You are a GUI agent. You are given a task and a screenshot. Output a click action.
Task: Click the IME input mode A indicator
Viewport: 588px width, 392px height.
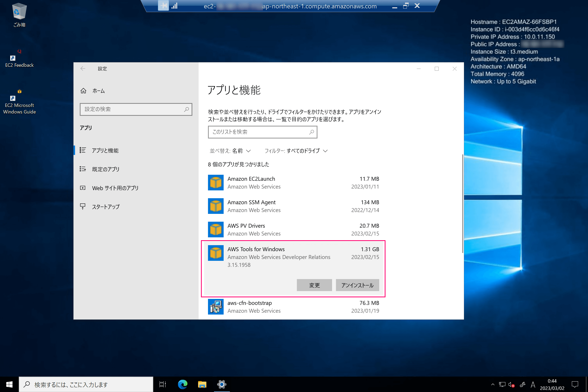point(533,384)
